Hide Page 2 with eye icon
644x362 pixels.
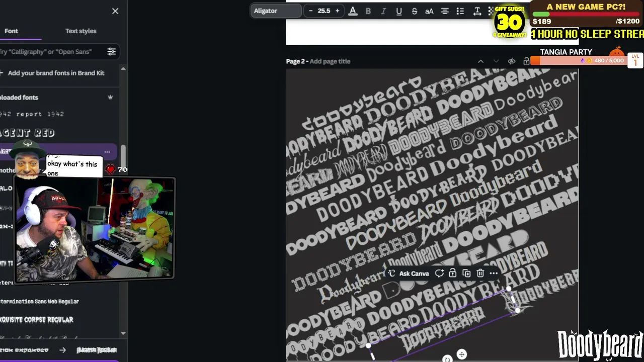[512, 61]
